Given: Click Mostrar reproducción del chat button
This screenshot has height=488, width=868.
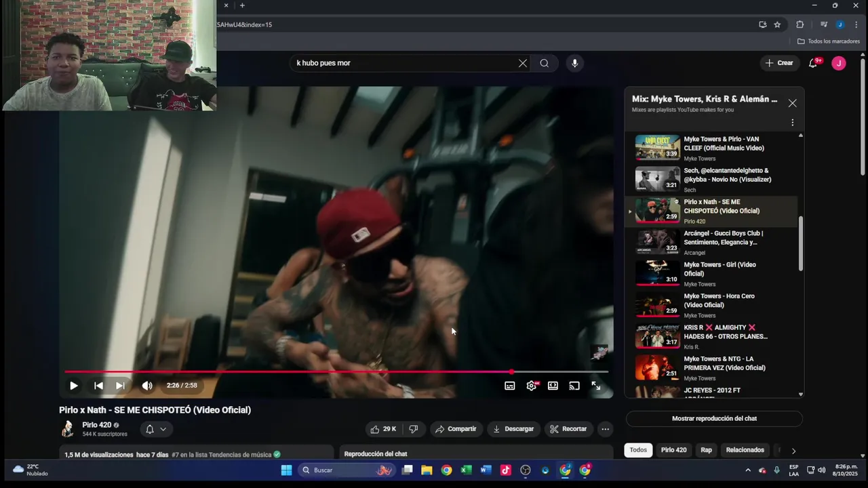Looking at the screenshot, I should pos(714,418).
